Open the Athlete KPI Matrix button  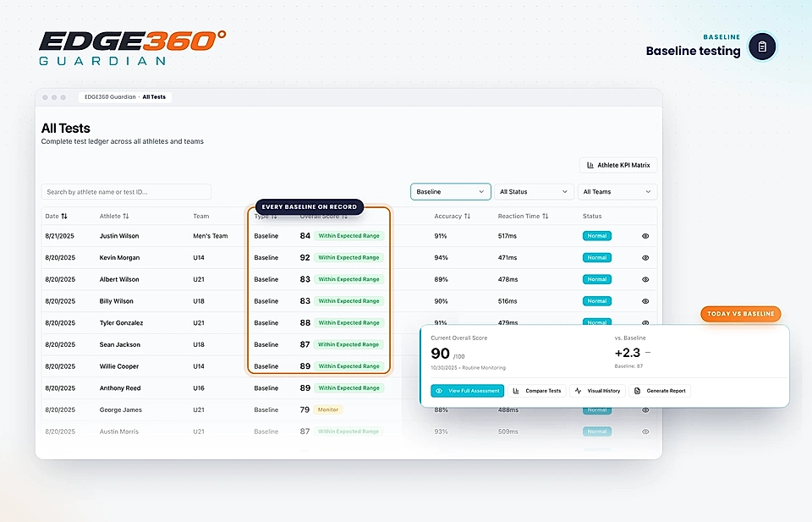[618, 165]
